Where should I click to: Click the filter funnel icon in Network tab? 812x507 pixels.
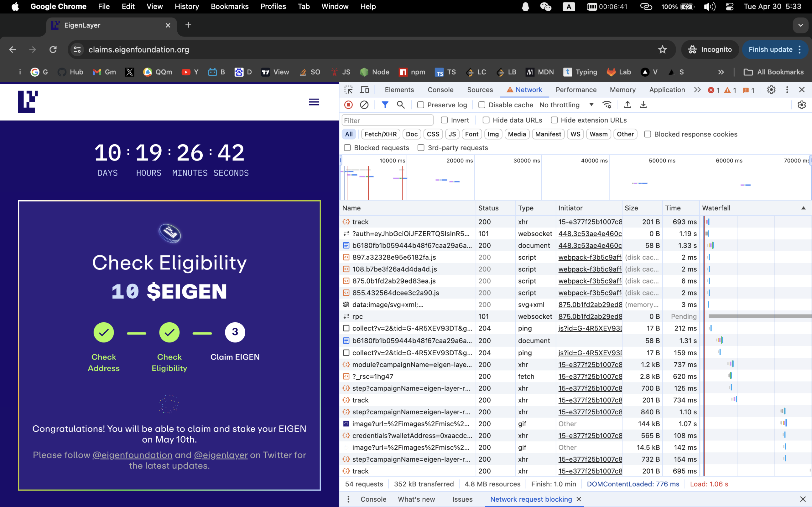384,105
